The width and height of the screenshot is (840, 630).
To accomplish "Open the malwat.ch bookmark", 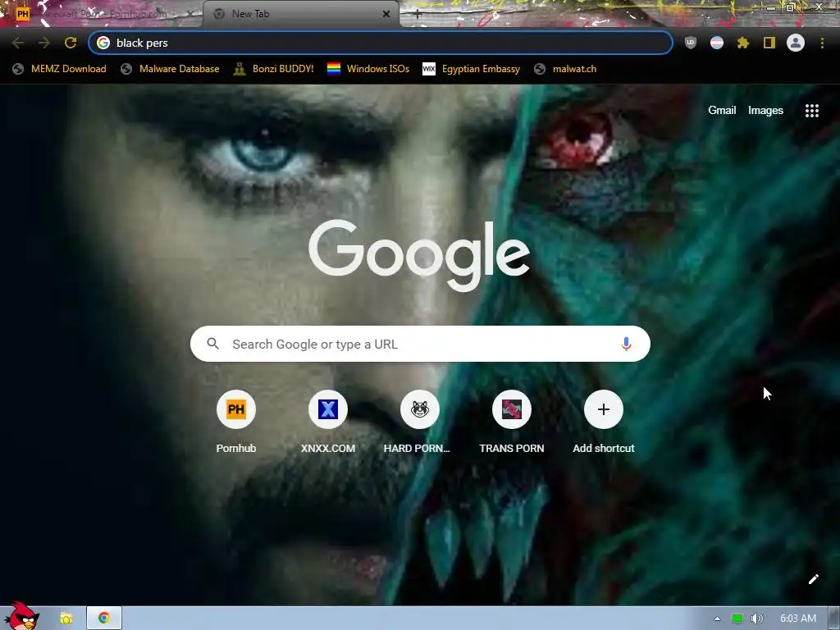I will pyautogui.click(x=565, y=69).
